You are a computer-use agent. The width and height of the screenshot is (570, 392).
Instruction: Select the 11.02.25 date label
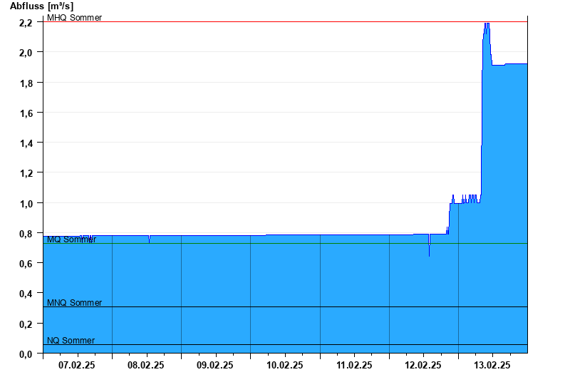354,365
